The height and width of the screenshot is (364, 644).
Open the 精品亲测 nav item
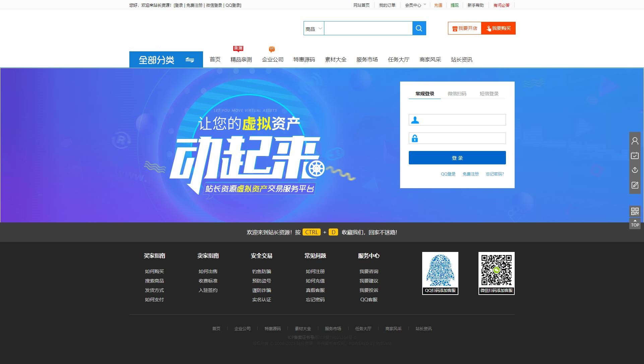pyautogui.click(x=241, y=59)
